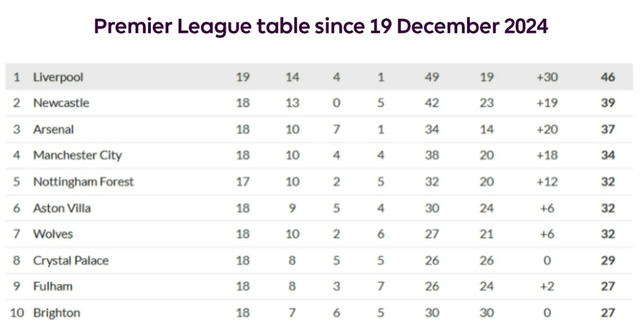644x327 pixels.
Task: Click Crystal Palace team name
Action: click(x=71, y=260)
